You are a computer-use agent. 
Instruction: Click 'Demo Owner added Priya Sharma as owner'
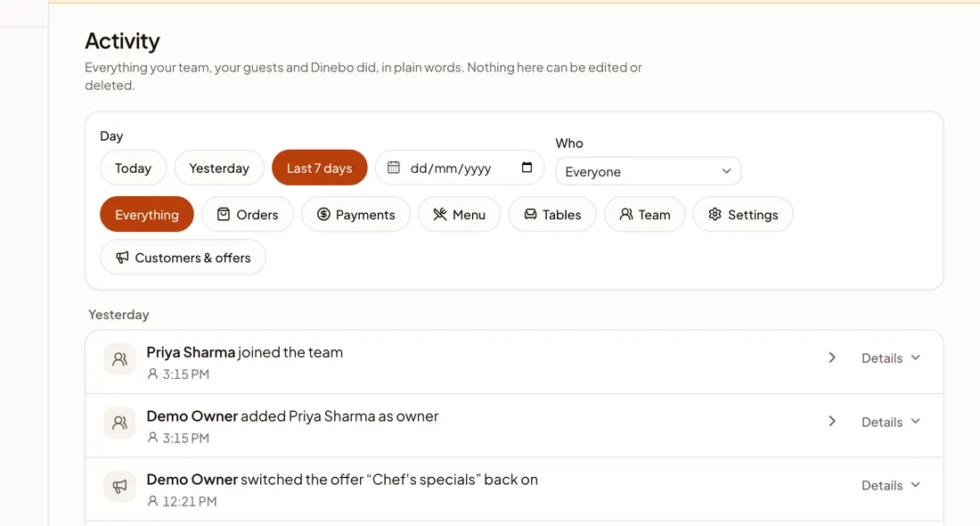pos(292,416)
